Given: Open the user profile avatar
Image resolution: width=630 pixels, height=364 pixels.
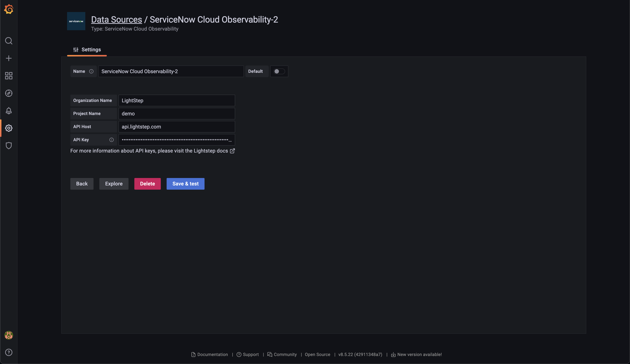Looking at the screenshot, I should tap(9, 335).
